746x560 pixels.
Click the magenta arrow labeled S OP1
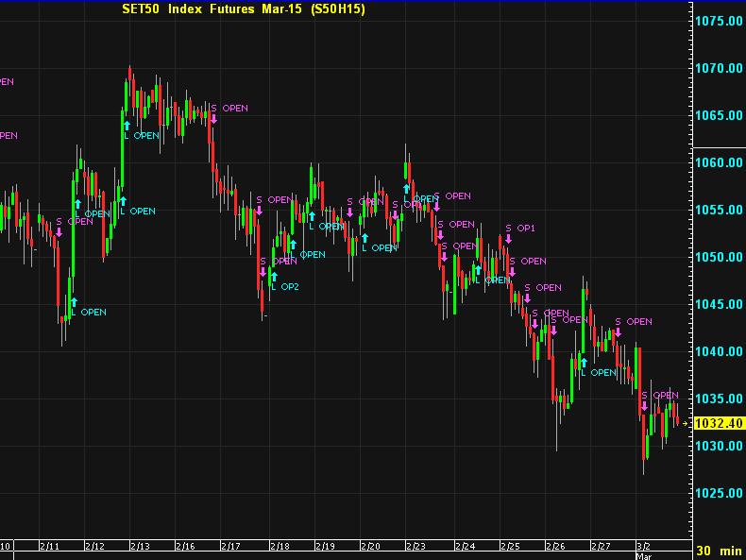click(508, 239)
